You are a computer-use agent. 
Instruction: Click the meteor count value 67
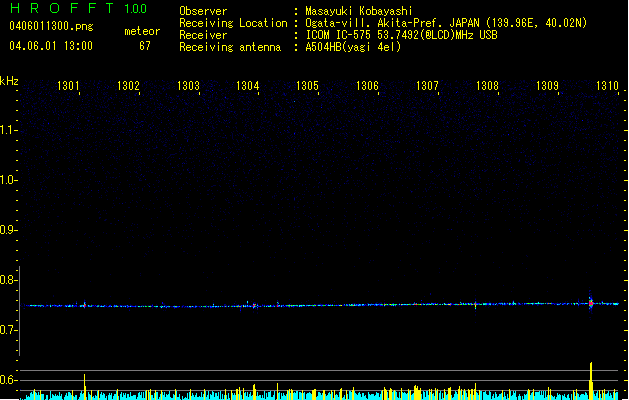point(145,46)
